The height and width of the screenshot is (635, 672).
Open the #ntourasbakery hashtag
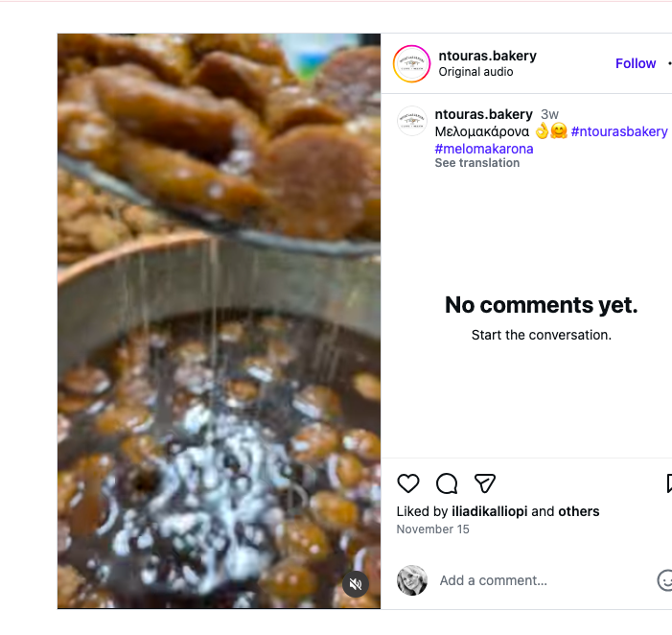tap(619, 131)
